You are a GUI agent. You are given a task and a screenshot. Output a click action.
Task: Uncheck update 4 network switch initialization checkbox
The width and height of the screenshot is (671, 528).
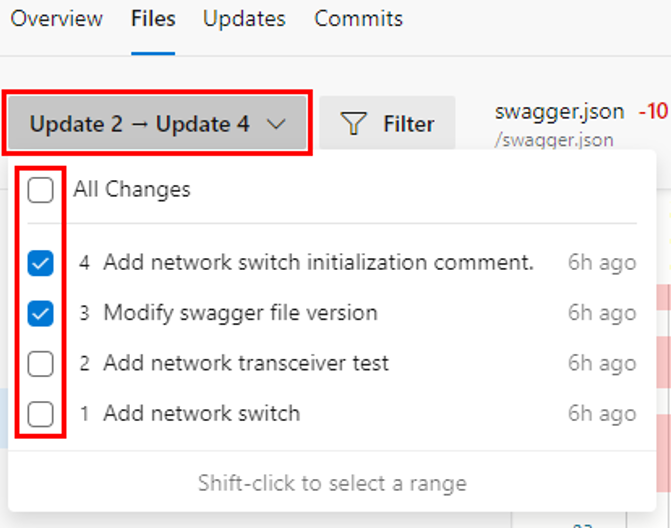(x=41, y=263)
